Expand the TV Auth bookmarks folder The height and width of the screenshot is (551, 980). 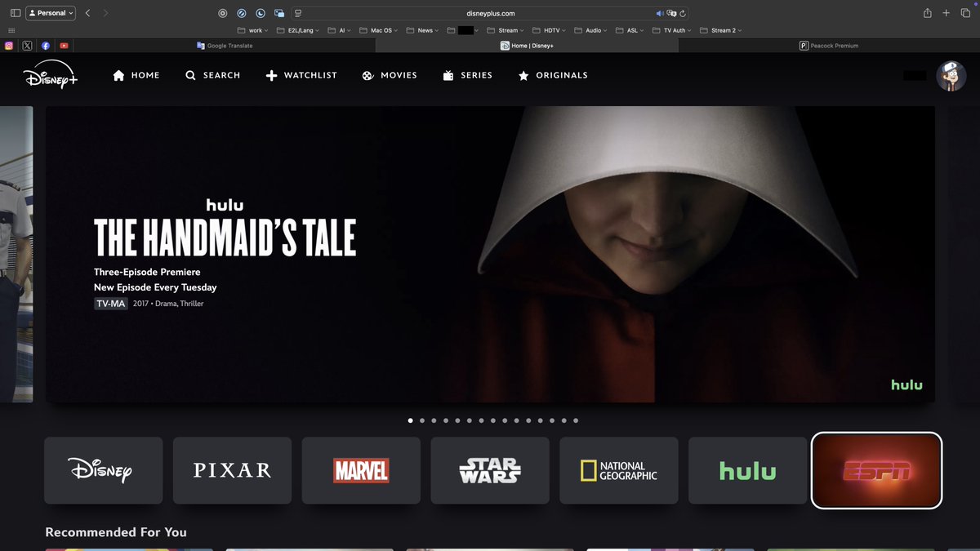click(x=671, y=30)
